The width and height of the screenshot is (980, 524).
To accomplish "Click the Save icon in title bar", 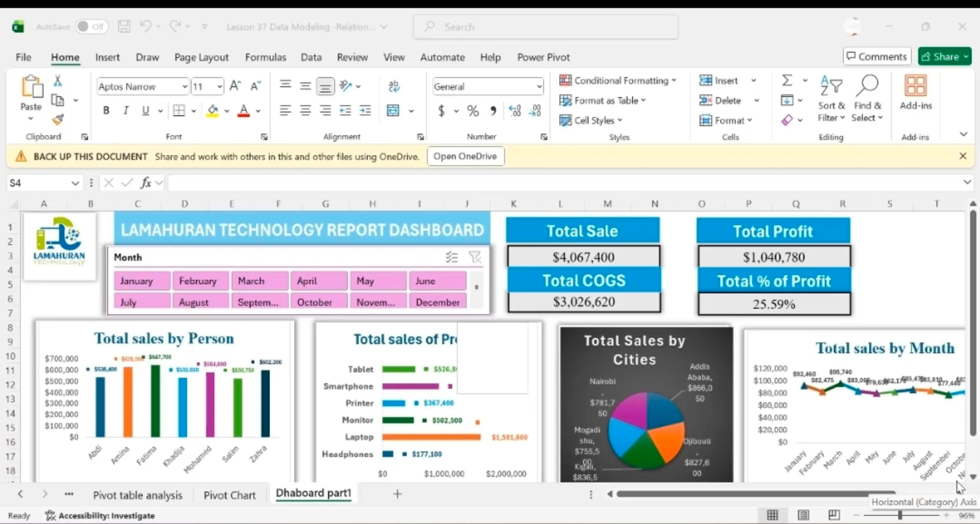I will pos(124,27).
